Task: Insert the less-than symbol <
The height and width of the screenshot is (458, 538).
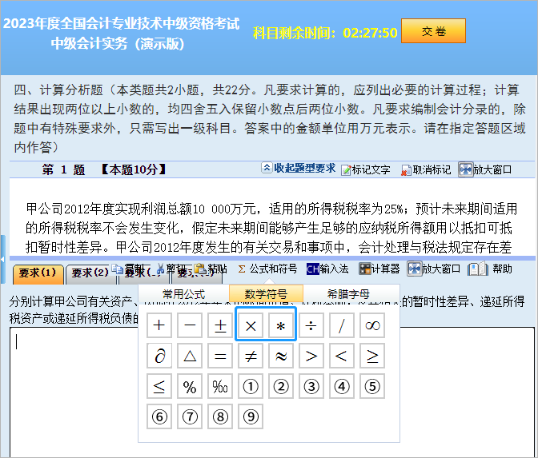Action: [342, 356]
